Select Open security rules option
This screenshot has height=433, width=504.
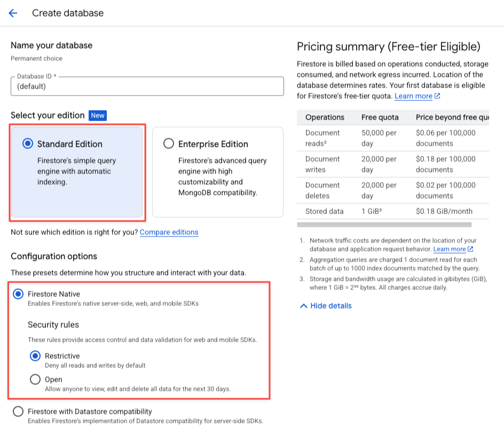pyautogui.click(x=35, y=380)
